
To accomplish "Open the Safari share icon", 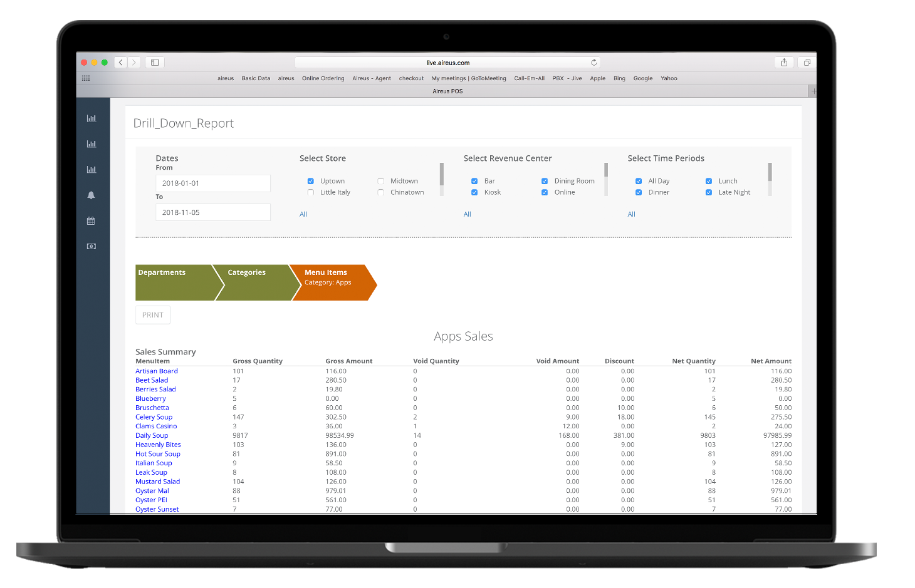I will point(784,63).
